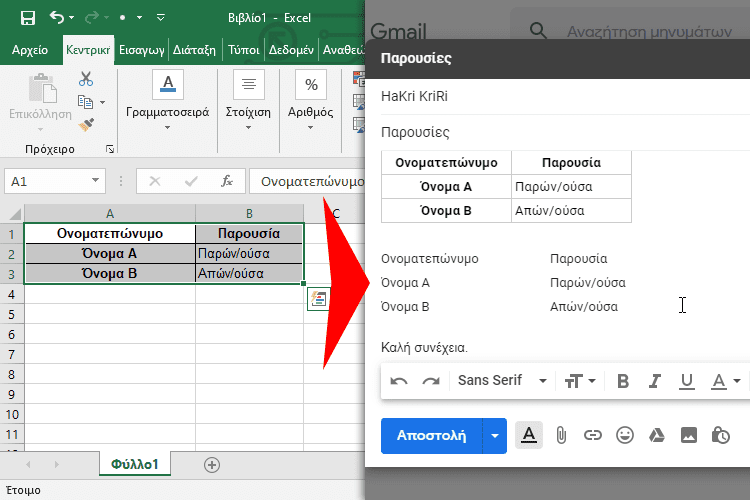Open the send options arrow beside Αποστολή

495,435
